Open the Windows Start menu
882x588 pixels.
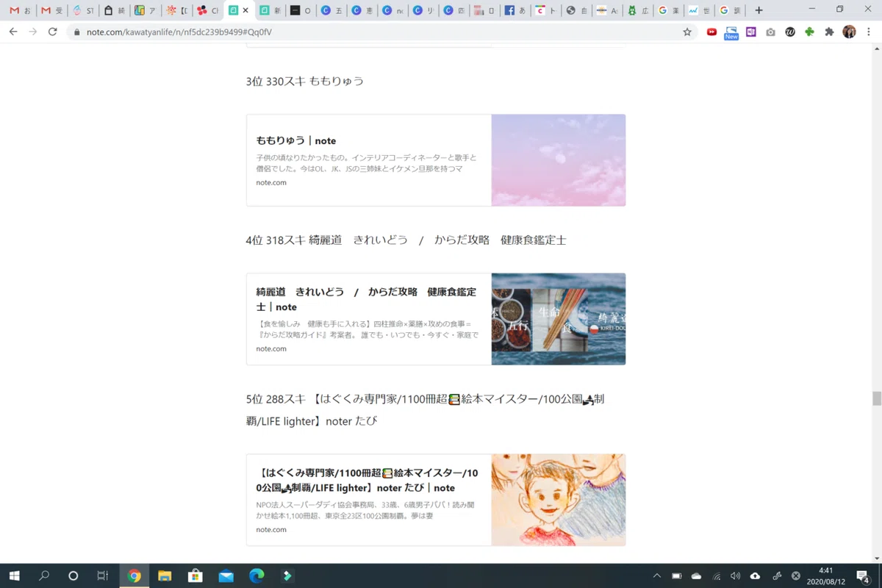click(x=14, y=576)
